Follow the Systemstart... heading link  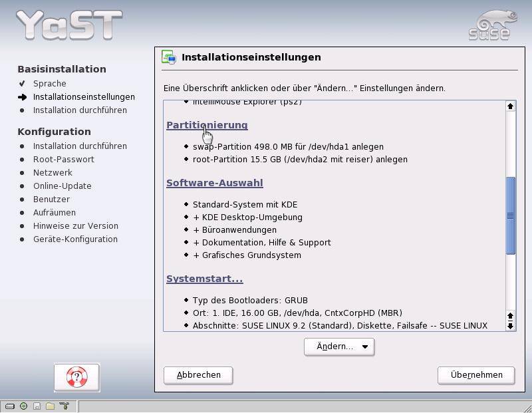click(205, 279)
